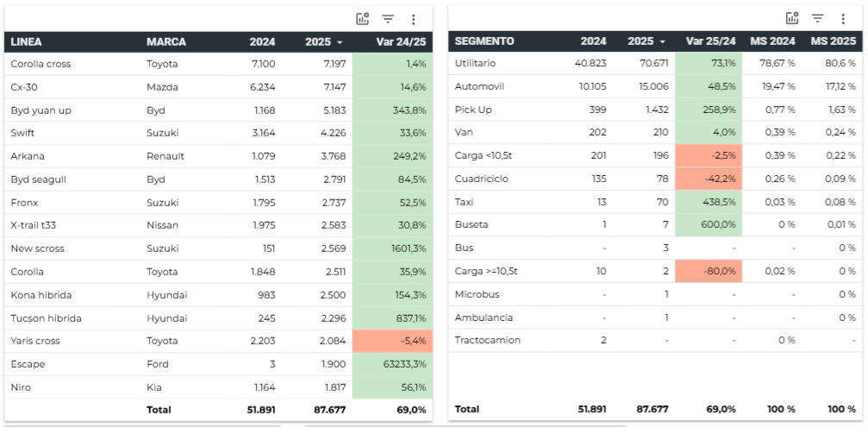Click the MS 2025 column header

833,41
